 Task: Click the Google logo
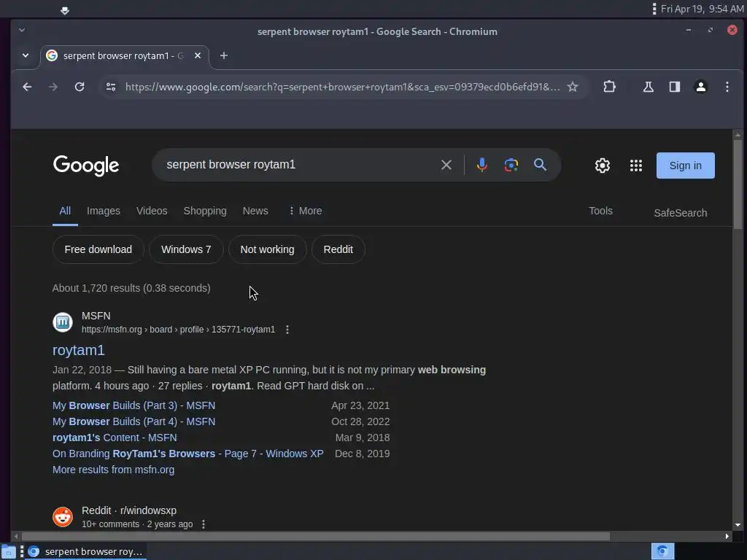coord(86,166)
